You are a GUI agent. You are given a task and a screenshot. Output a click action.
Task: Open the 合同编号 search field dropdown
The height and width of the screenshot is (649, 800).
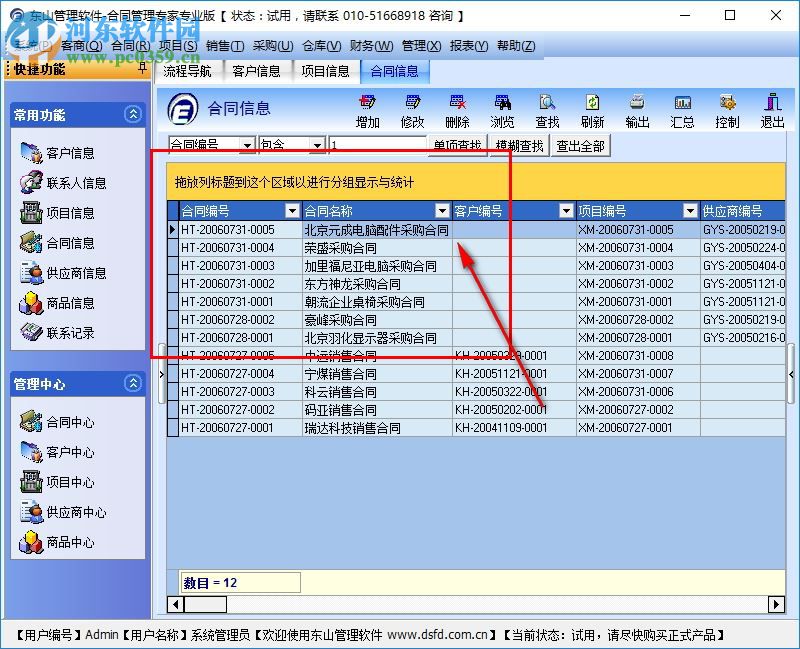click(250, 144)
